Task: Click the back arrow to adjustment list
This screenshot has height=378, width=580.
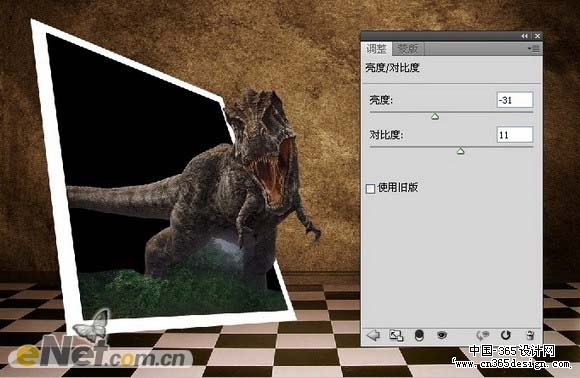Action: pyautogui.click(x=373, y=335)
